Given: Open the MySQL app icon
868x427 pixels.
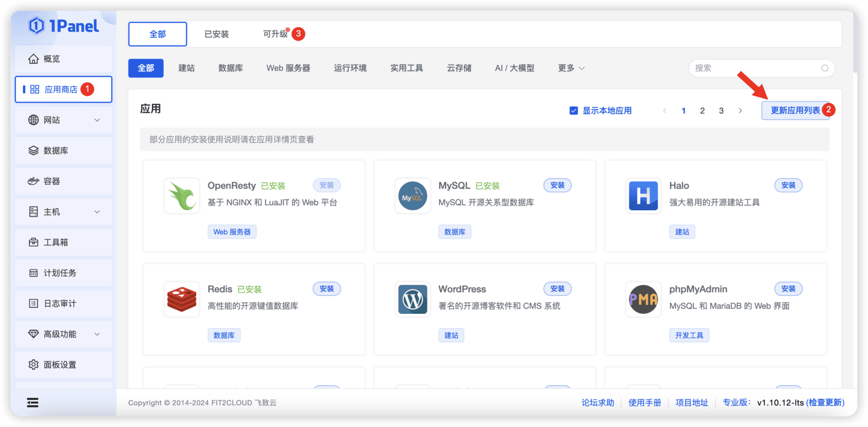Looking at the screenshot, I should click(x=413, y=196).
